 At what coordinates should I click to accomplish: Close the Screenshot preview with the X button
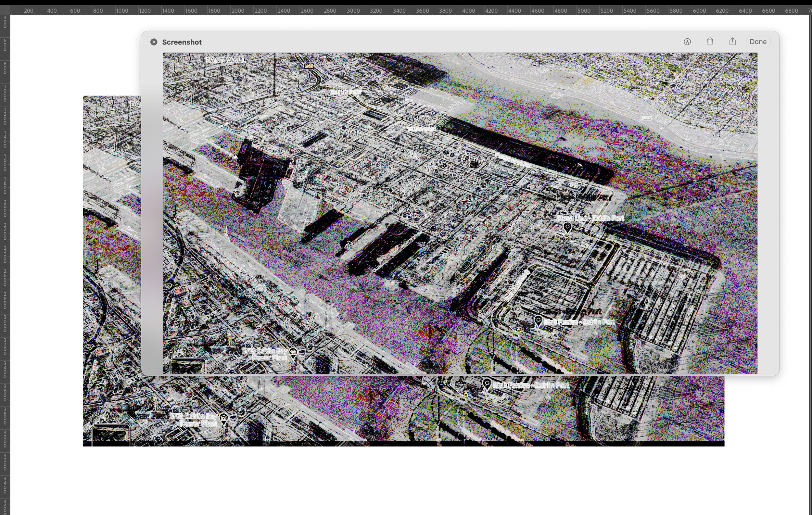pyautogui.click(x=154, y=42)
